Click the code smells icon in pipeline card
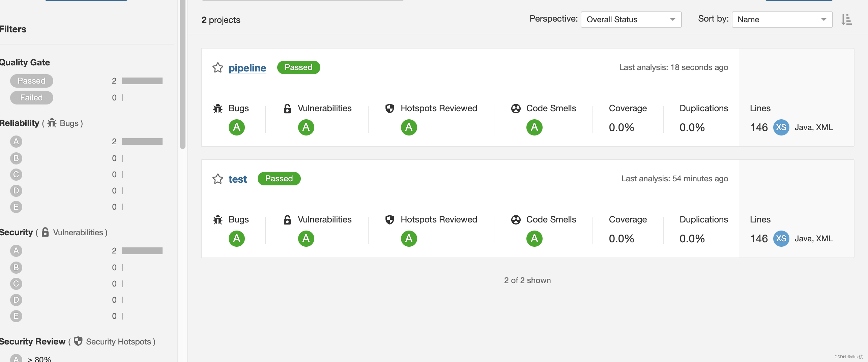 click(516, 109)
